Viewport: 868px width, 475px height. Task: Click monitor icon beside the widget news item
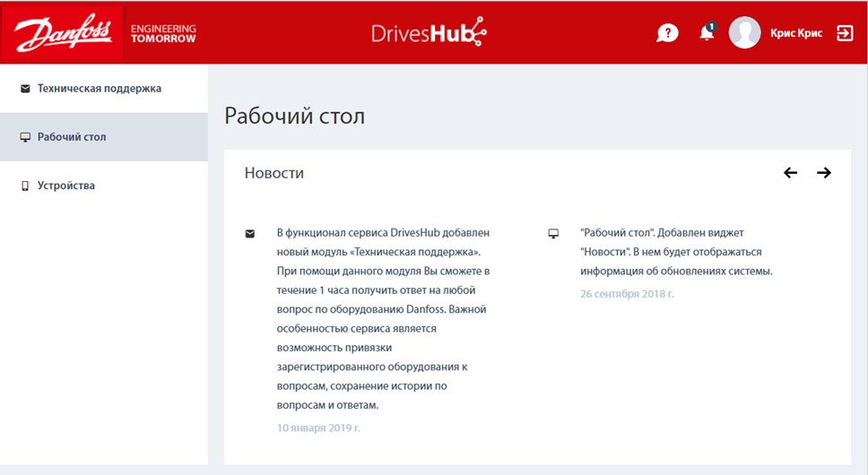tap(553, 234)
